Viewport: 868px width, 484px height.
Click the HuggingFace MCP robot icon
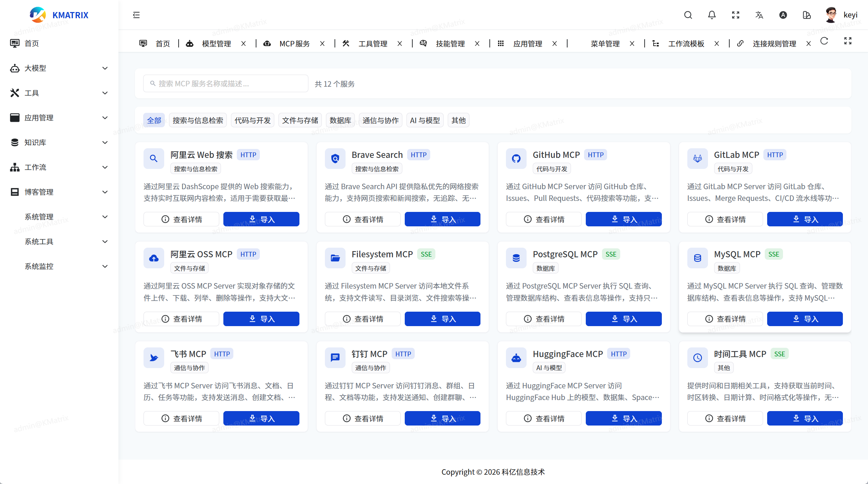(516, 358)
